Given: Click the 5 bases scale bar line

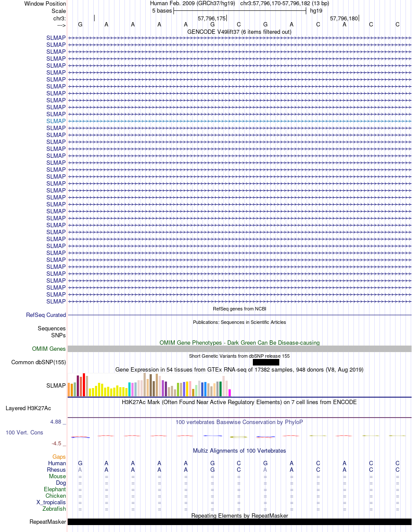Looking at the screenshot, I should point(240,11).
